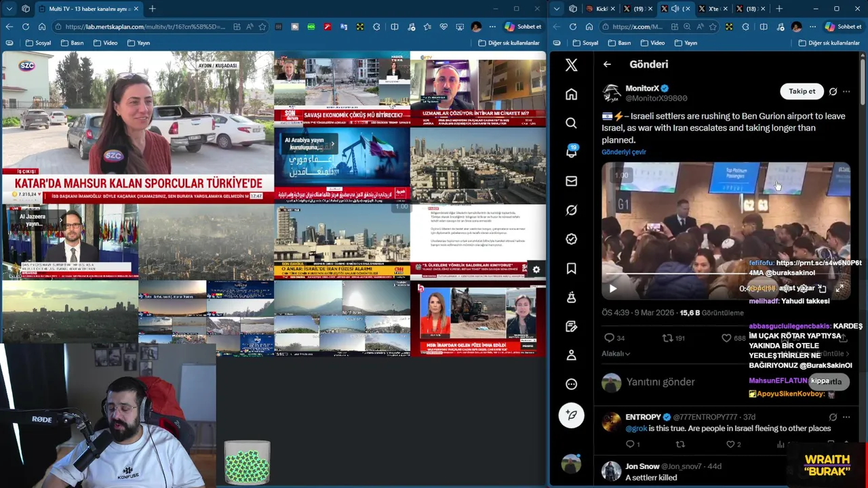
Task: Open video fullscreen expand icon
Action: click(840, 289)
